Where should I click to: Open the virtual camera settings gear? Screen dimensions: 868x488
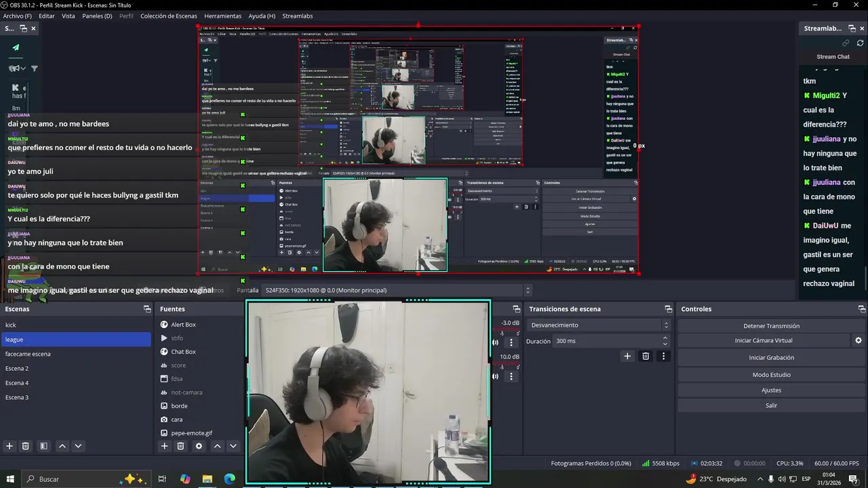pyautogui.click(x=859, y=340)
